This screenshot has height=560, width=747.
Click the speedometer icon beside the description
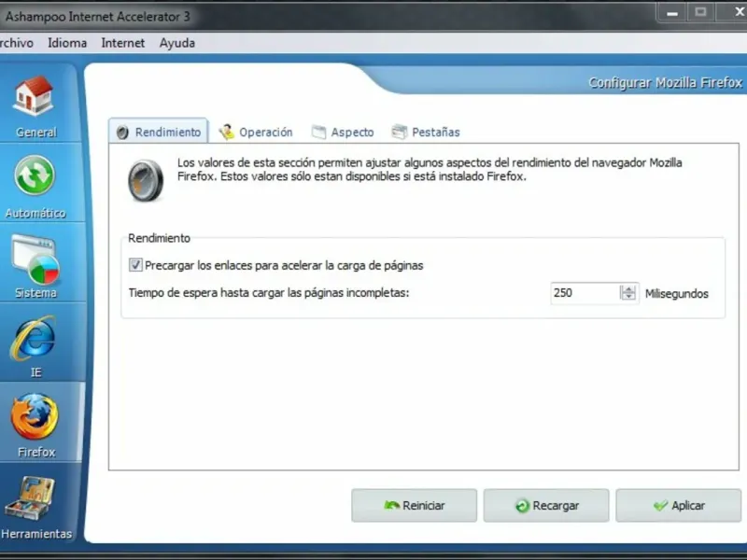[146, 180]
